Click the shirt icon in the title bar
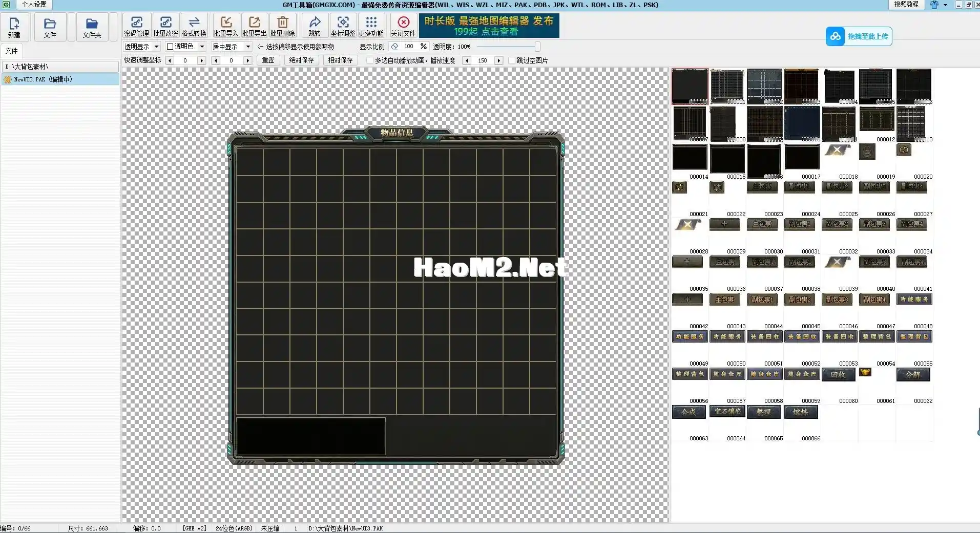980x533 pixels. [x=934, y=5]
